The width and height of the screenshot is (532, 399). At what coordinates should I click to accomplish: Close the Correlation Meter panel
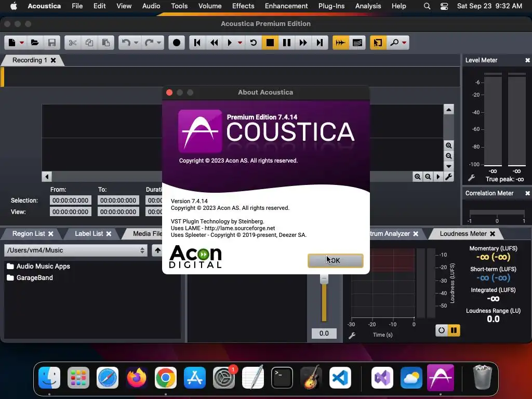tap(528, 193)
